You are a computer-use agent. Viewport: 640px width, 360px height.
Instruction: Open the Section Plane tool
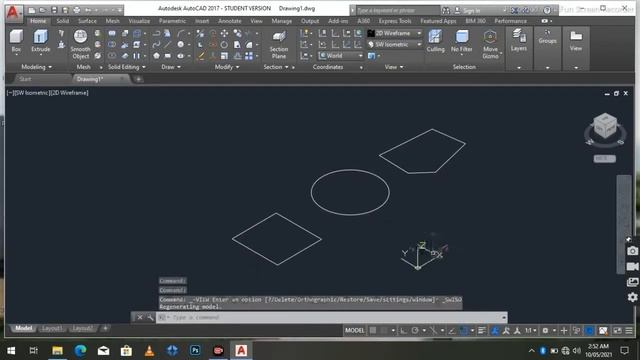tap(279, 44)
